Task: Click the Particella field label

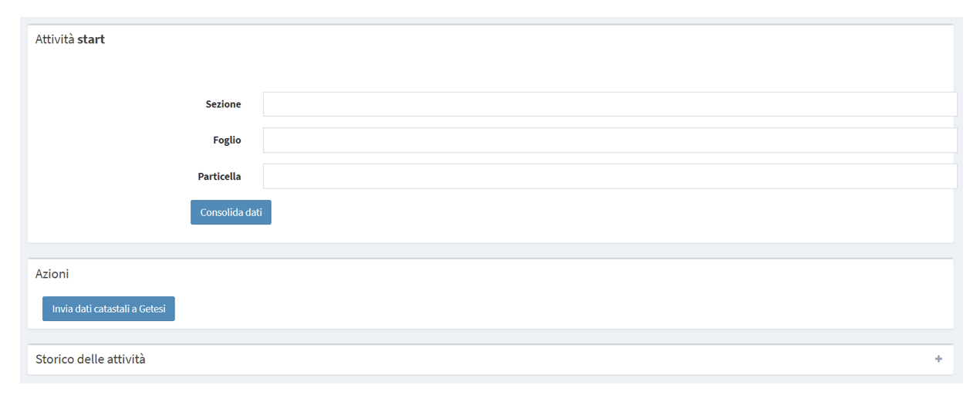Action: [x=219, y=176]
